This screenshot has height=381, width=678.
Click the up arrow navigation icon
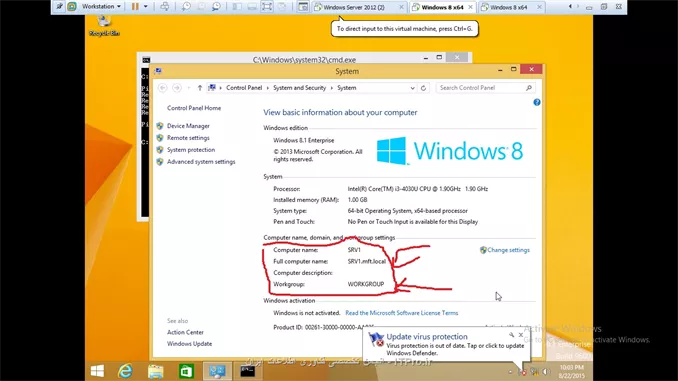pos(200,88)
